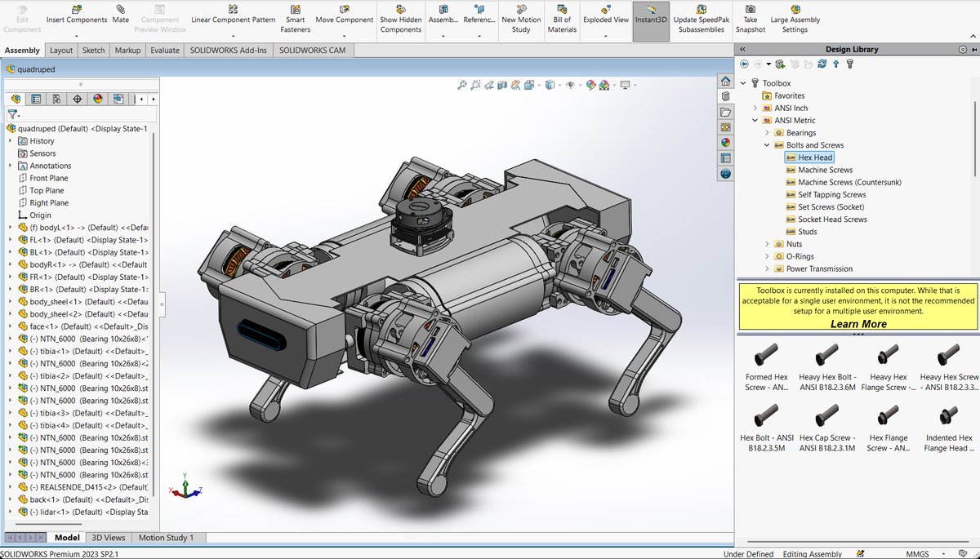The image size is (980, 559).
Task: Expand the History node in feature tree
Action: [11, 141]
